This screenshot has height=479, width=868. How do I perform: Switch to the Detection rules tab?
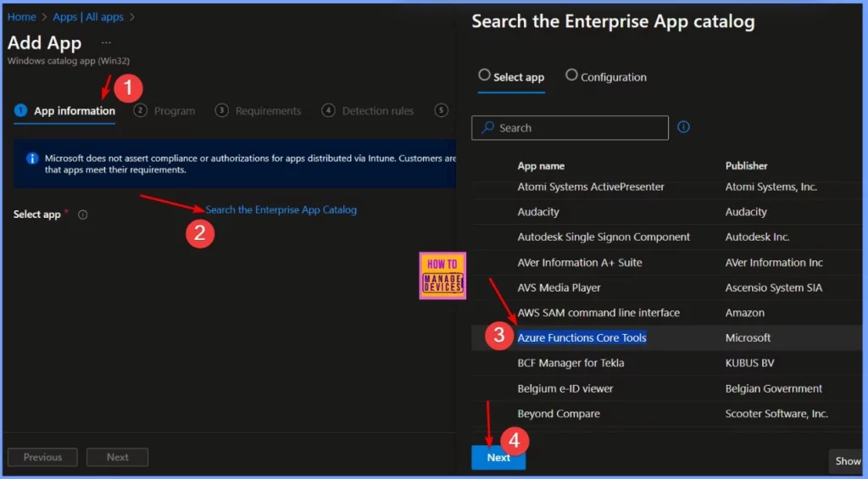368,111
